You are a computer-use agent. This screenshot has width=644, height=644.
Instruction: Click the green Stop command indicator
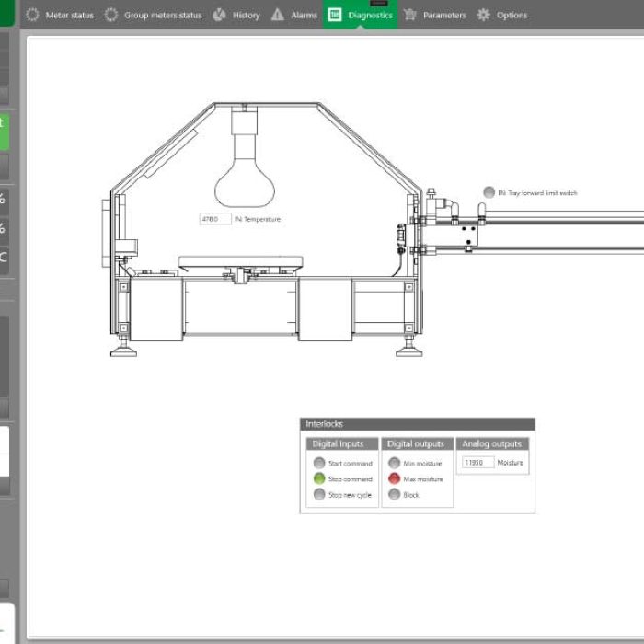pyautogui.click(x=319, y=479)
